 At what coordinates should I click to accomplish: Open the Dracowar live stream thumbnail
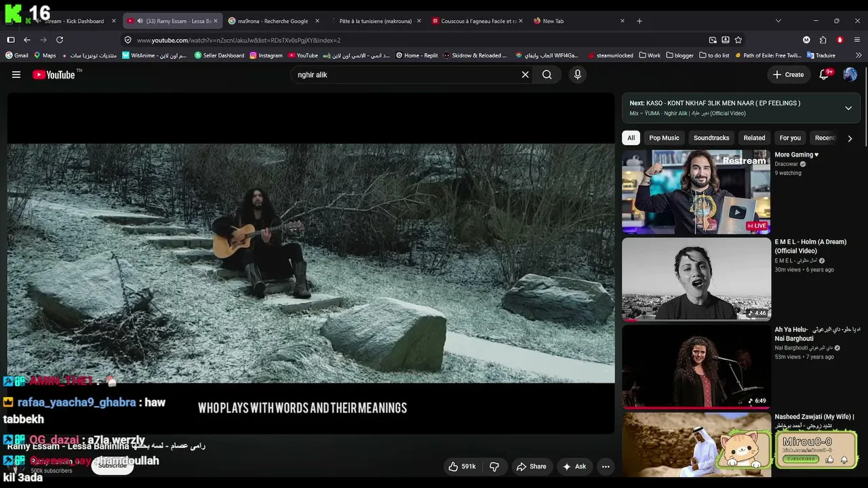click(696, 192)
